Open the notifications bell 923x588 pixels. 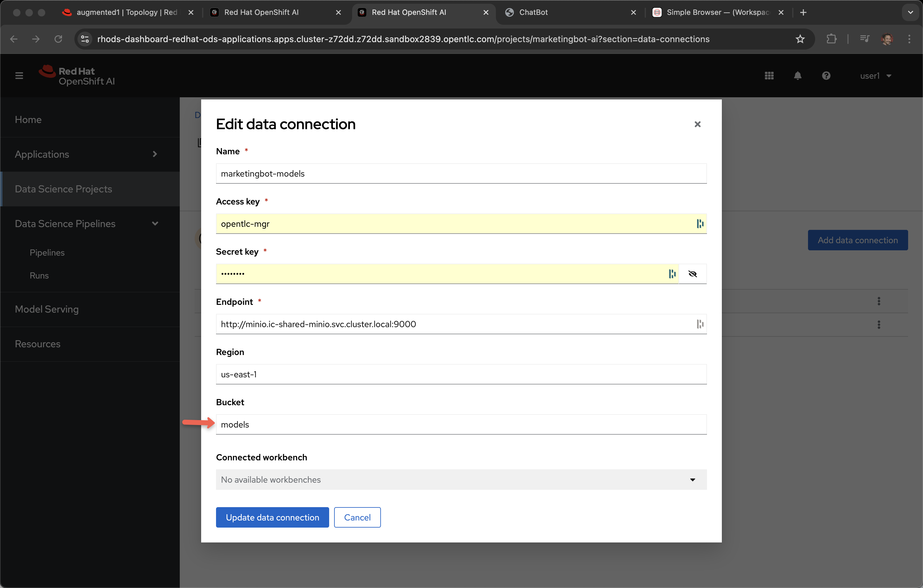pos(798,76)
